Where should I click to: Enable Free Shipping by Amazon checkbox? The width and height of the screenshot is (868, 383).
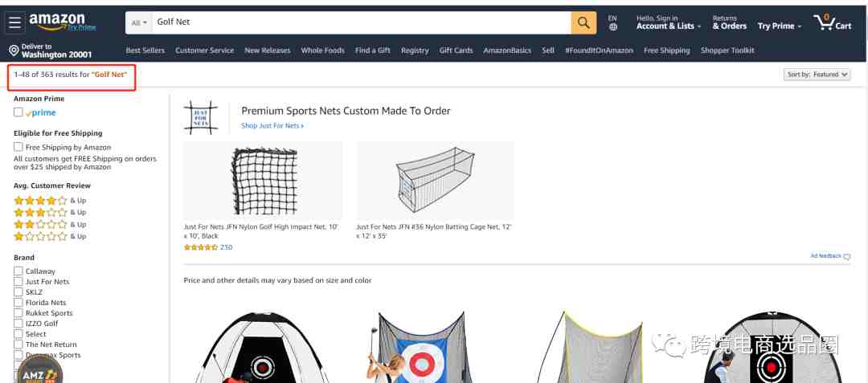(x=18, y=147)
